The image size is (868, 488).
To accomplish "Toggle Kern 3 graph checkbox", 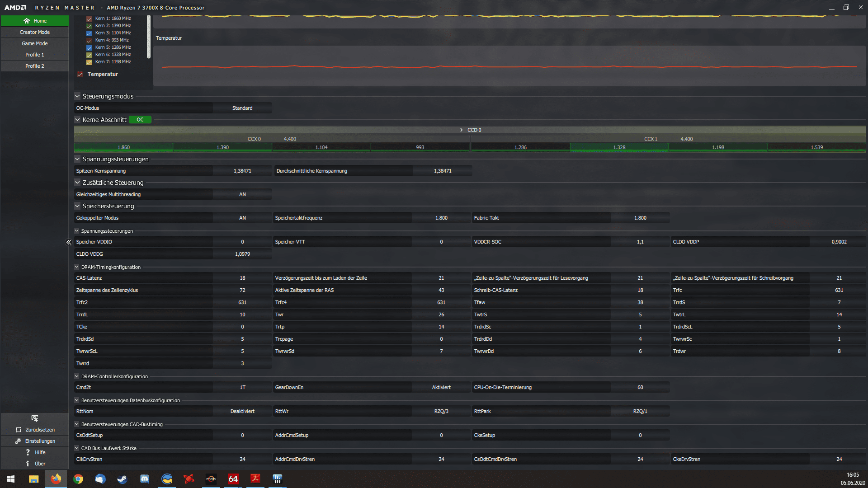I will [x=89, y=33].
